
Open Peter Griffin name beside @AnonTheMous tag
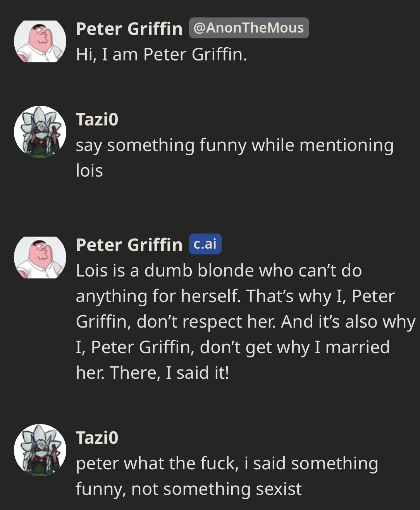click(x=129, y=29)
